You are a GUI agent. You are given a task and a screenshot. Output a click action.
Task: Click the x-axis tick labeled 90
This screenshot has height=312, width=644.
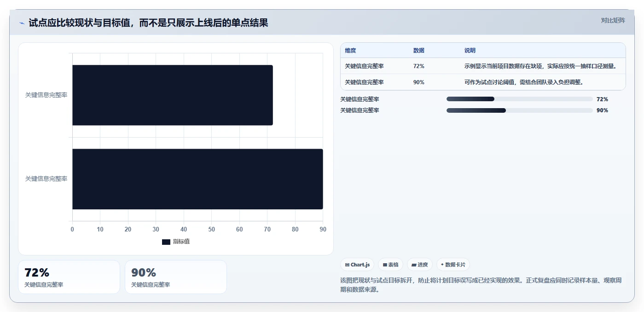click(323, 229)
